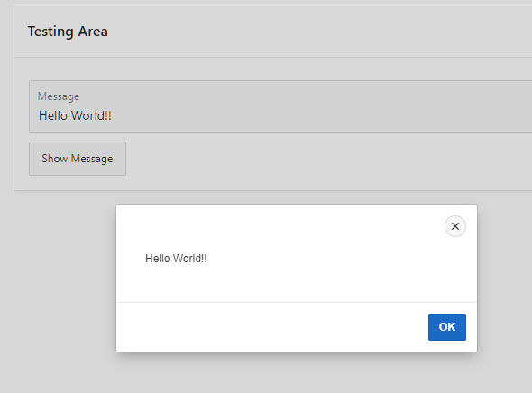Select the Testing Area heading text
Screen dimensions: 532x393
(68, 32)
